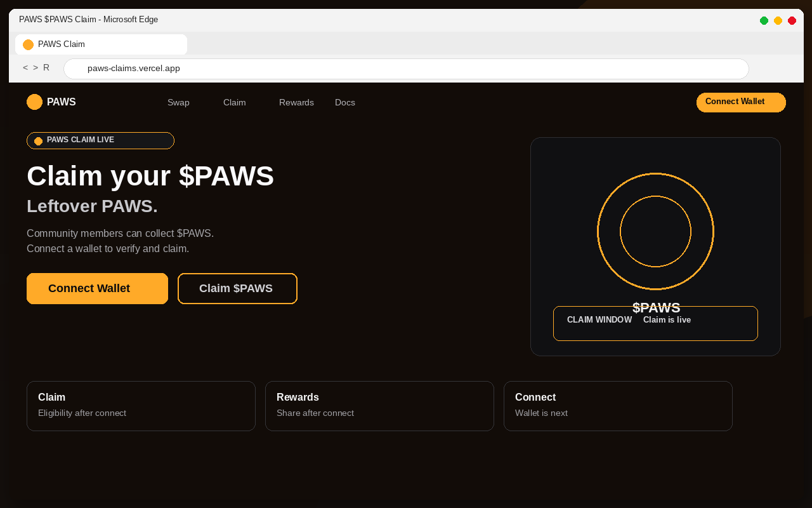The image size is (812, 508).
Task: Click the PAWS CLAIM LIVE badge
Action: point(100,140)
